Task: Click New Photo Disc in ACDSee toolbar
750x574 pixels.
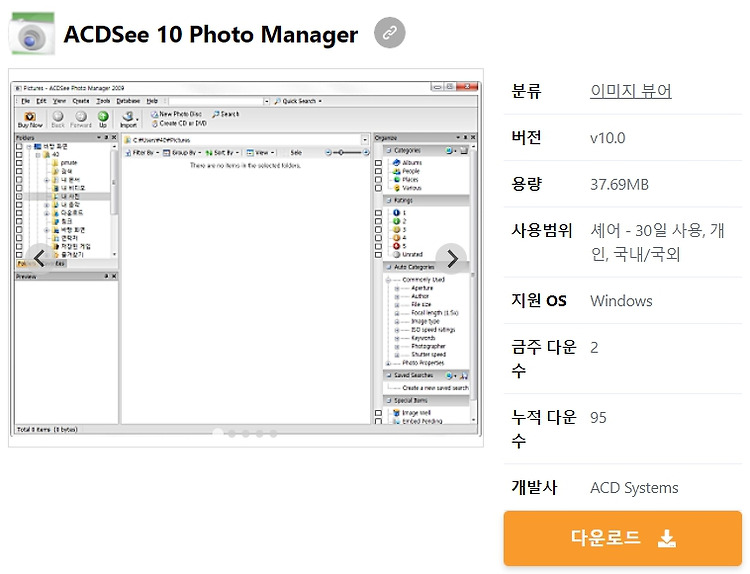Action: point(176,114)
